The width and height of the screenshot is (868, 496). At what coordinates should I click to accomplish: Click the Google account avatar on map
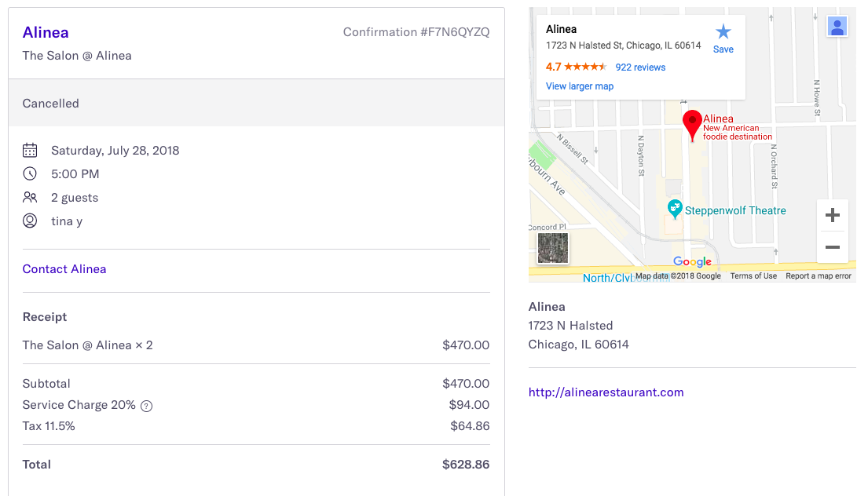pyautogui.click(x=837, y=27)
